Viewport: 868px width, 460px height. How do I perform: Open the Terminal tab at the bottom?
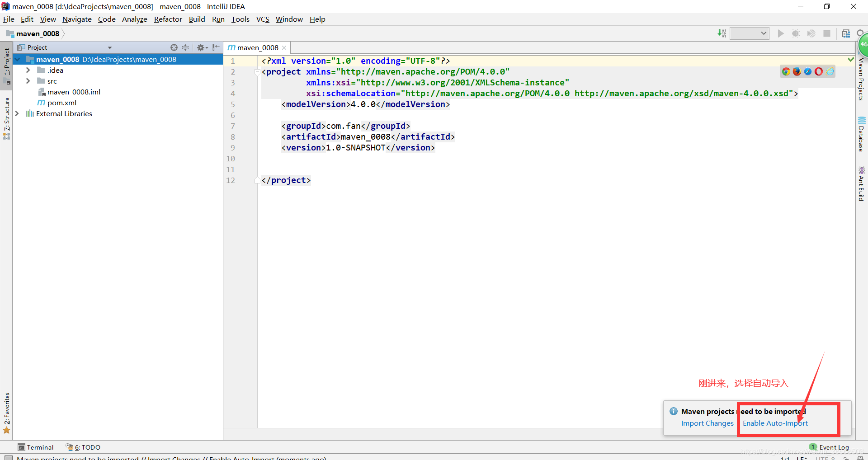[x=36, y=447]
